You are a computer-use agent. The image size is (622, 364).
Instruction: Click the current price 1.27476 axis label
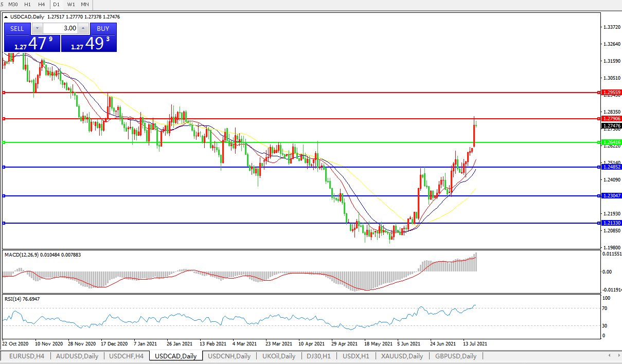point(612,125)
